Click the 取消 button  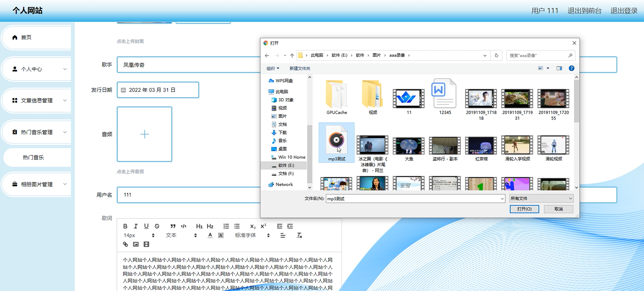[558, 209]
